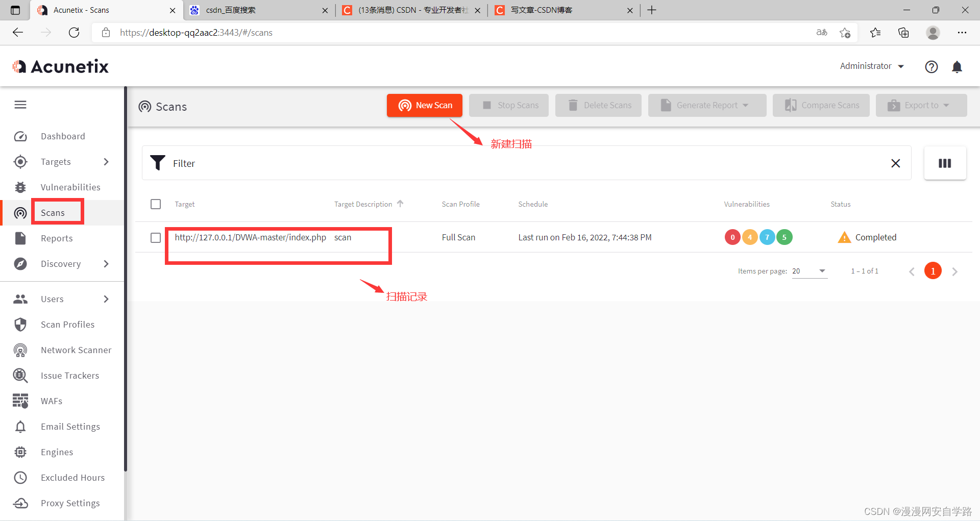The height and width of the screenshot is (521, 980).
Task: Click the Vulnerabilities bug icon
Action: (20, 187)
